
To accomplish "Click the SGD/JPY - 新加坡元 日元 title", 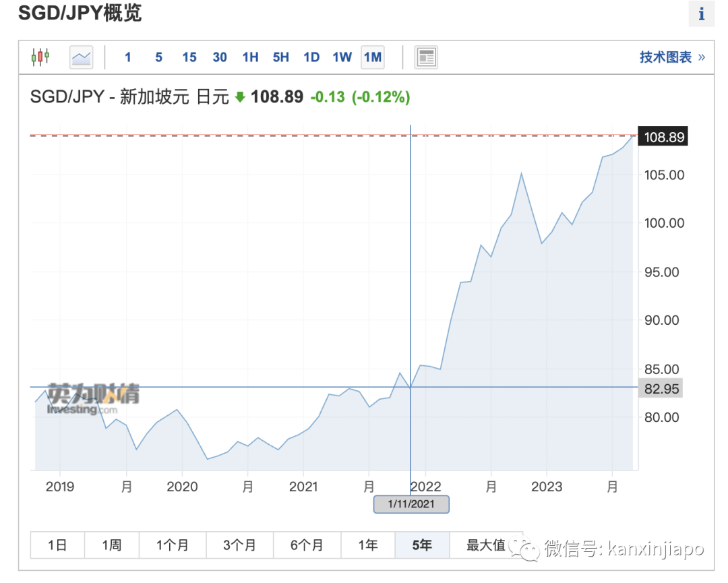I will pos(129,96).
